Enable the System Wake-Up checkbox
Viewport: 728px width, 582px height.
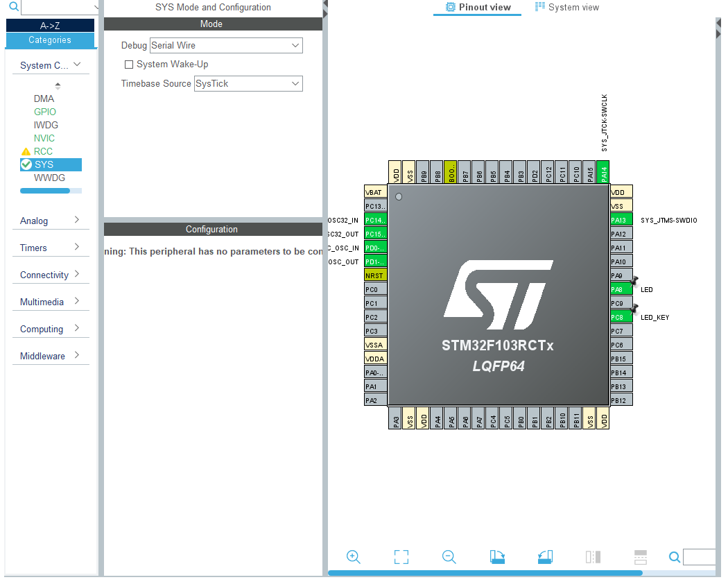(129, 65)
